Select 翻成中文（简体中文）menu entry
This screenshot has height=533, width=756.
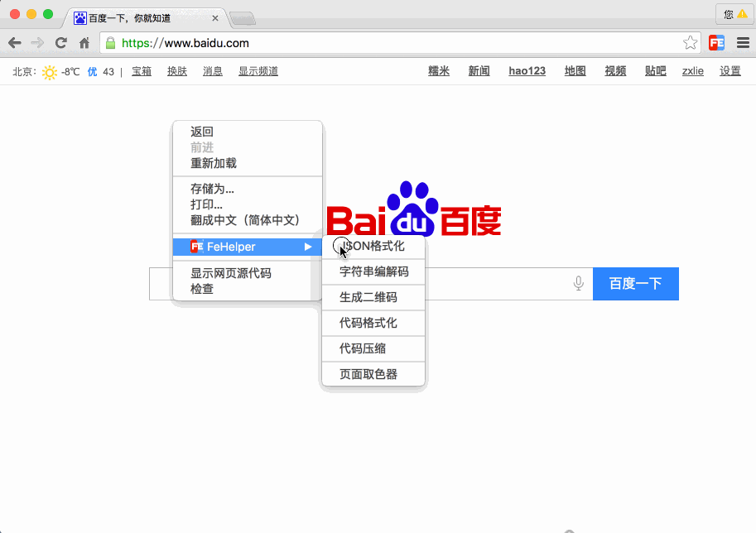tap(248, 220)
